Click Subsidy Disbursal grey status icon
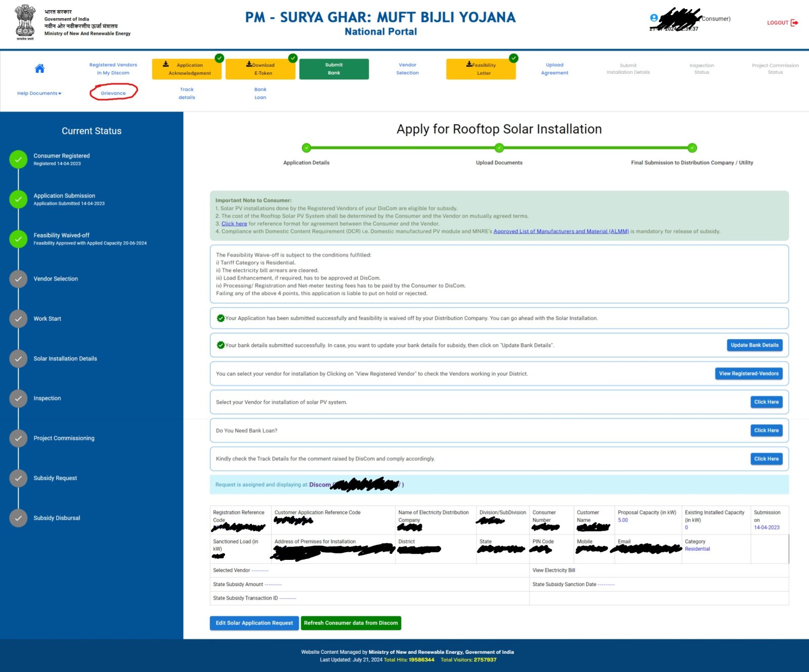The width and height of the screenshot is (809, 672). 18,518
